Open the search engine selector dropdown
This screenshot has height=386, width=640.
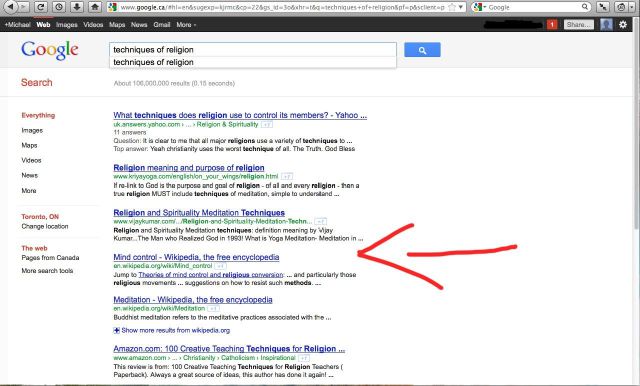479,7
